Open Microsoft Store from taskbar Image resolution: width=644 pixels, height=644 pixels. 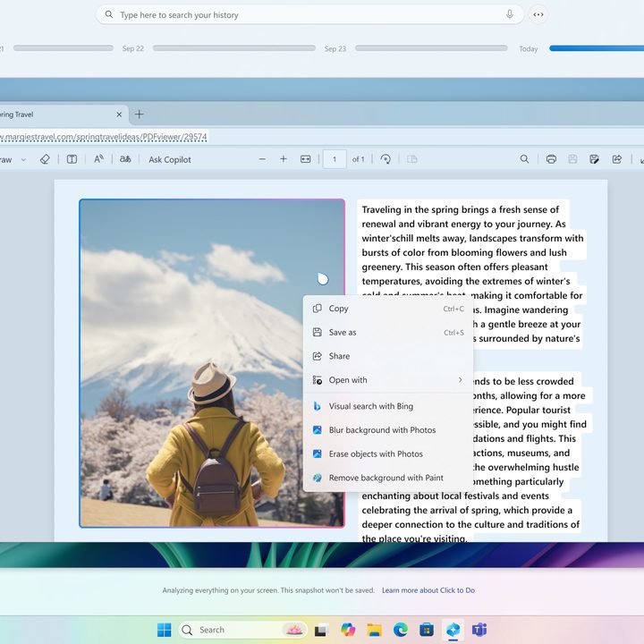pos(427,630)
